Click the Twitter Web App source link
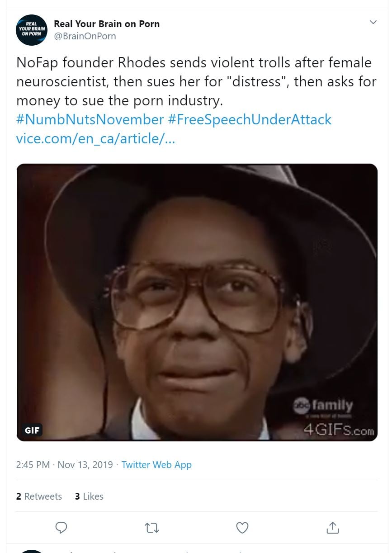The height and width of the screenshot is (553, 392). [156, 465]
